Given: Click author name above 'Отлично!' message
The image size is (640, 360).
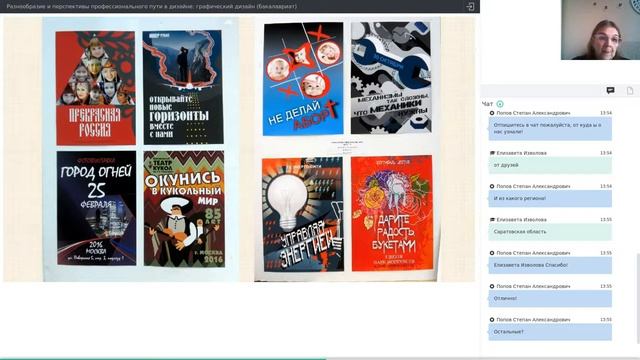Looking at the screenshot, I should point(533,287).
